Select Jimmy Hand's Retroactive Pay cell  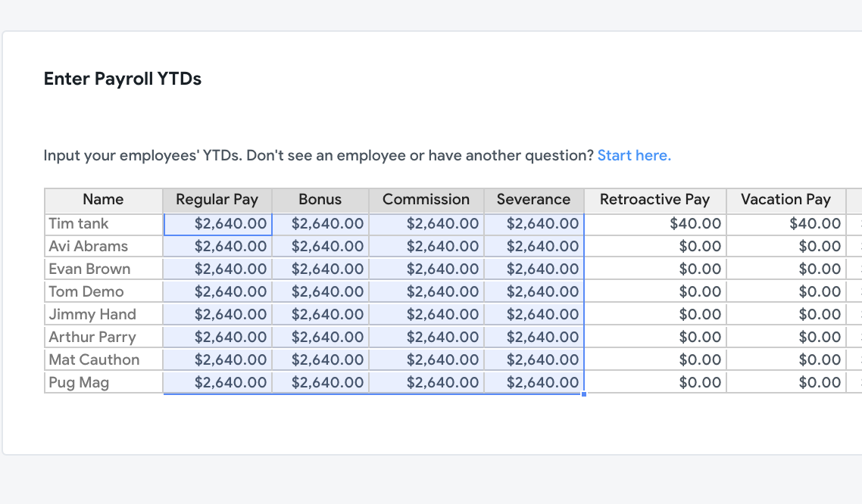654,314
